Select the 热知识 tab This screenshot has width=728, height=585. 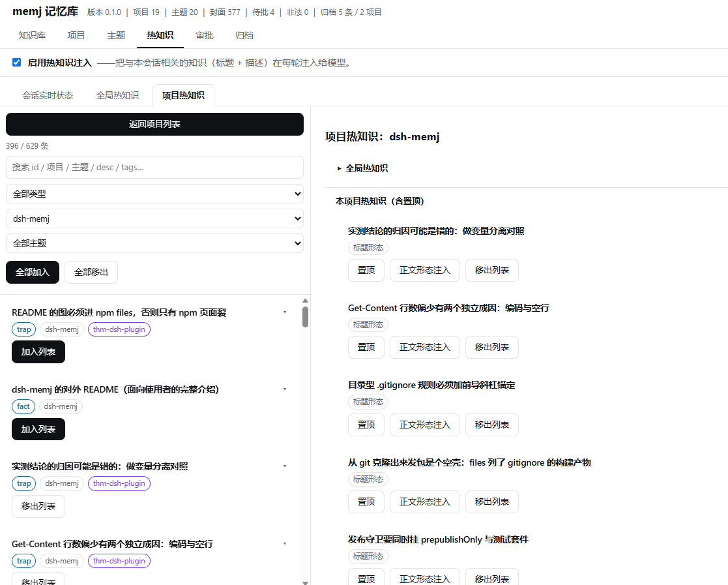click(x=160, y=35)
